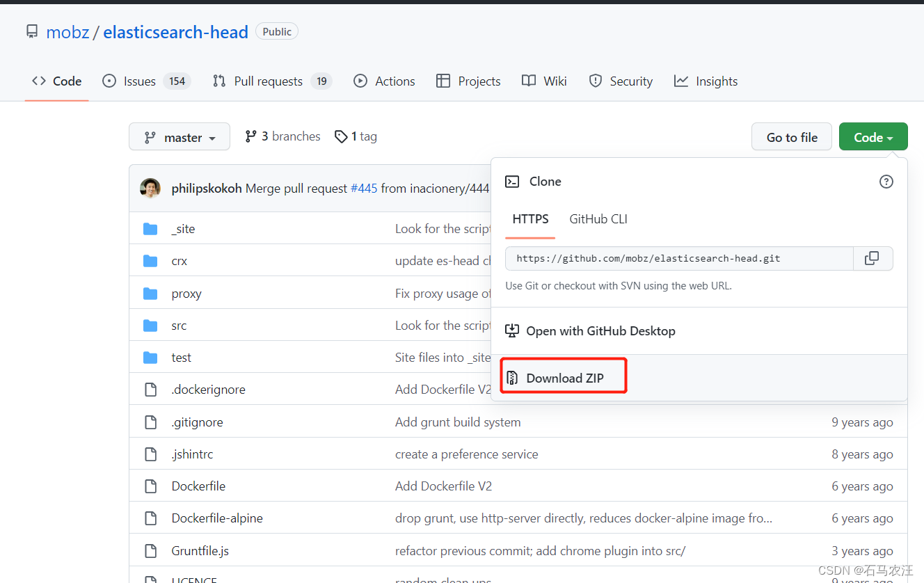Collapse the green Code dropdown button
This screenshot has width=924, height=583.
(x=873, y=137)
